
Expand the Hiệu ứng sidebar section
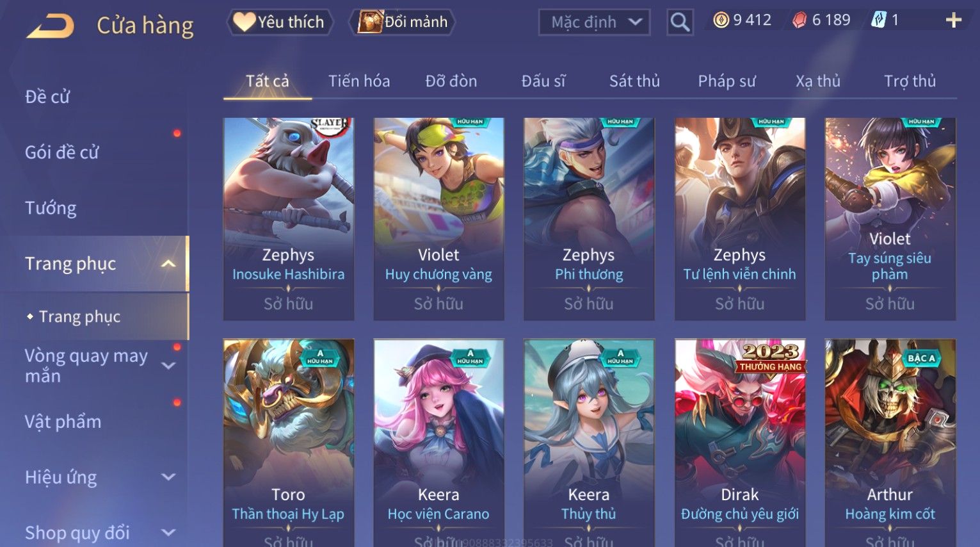(x=168, y=477)
